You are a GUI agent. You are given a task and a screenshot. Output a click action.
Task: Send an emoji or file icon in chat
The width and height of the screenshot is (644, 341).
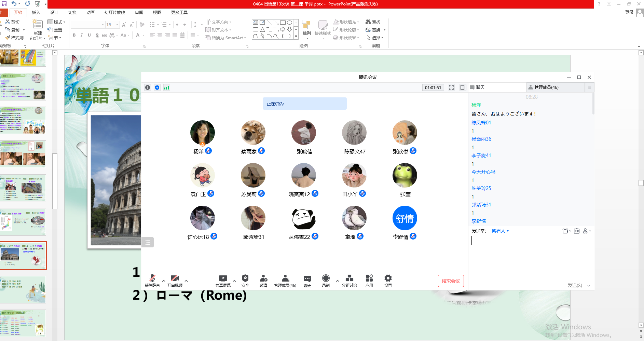click(x=565, y=231)
